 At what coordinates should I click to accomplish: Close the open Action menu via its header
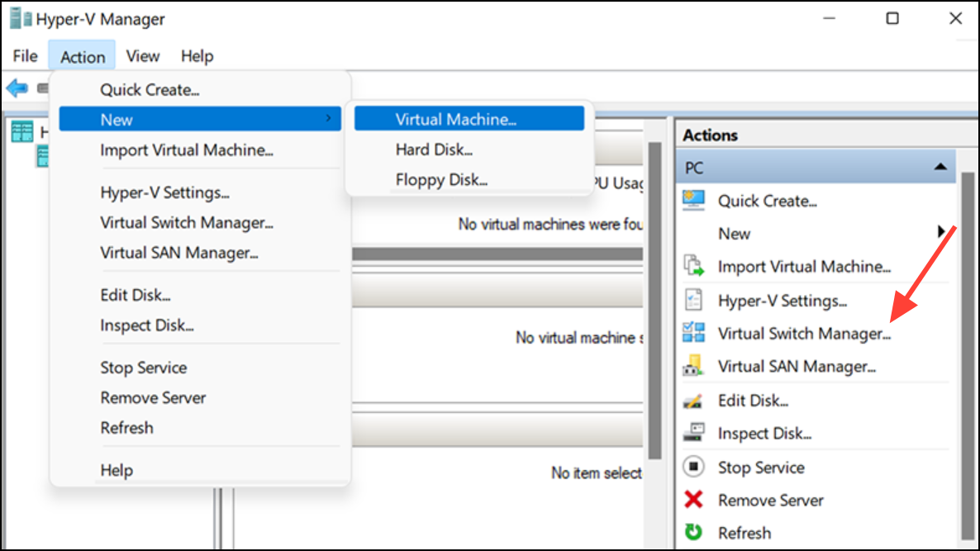(83, 56)
